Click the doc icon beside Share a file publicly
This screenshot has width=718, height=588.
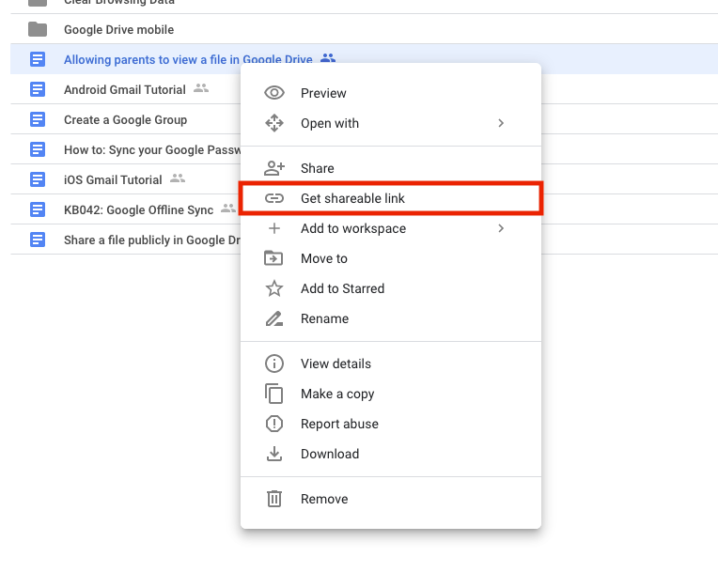click(x=38, y=240)
